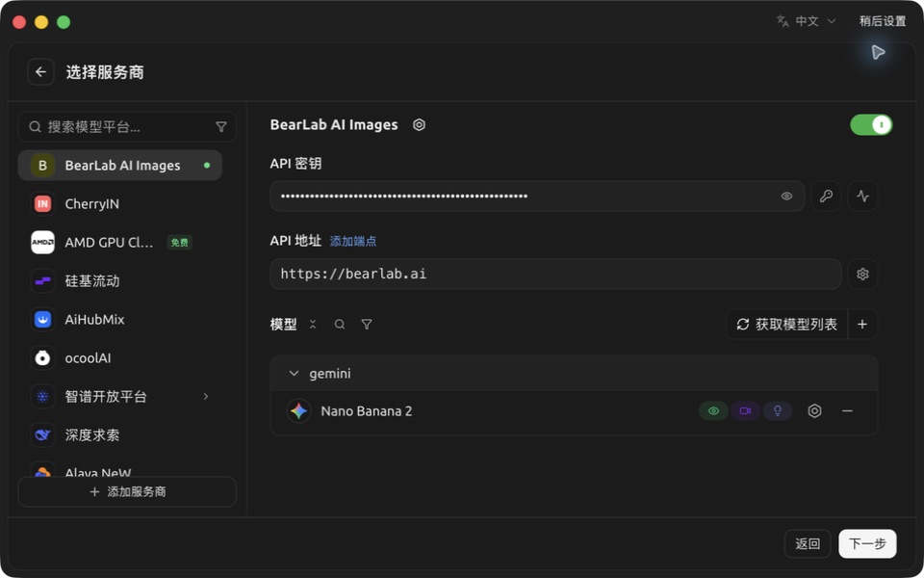Click the CherryIN provider logo
The image size is (924, 578).
click(x=42, y=204)
